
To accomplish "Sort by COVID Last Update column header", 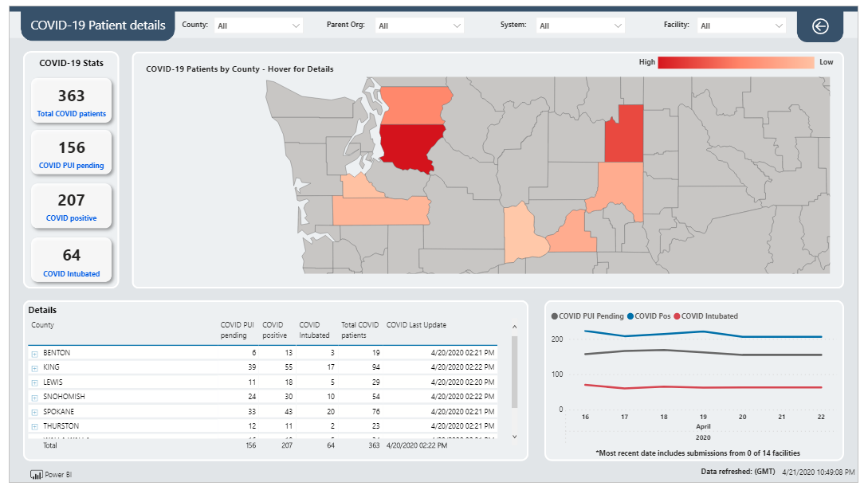I will point(416,324).
